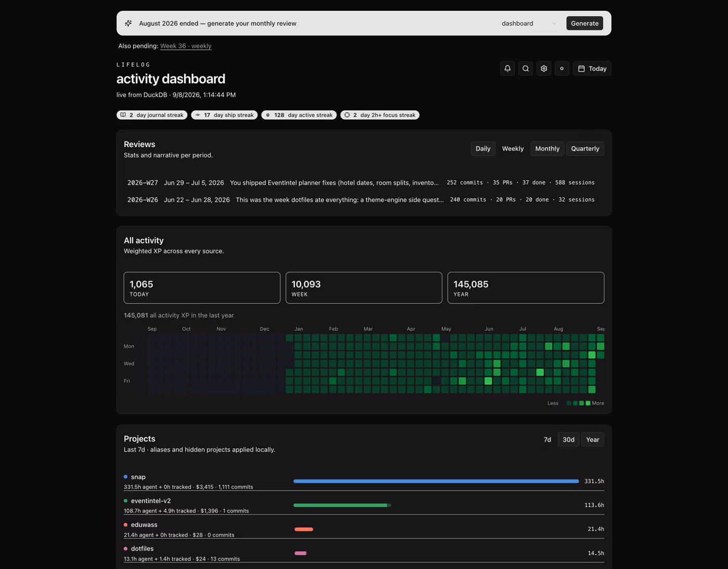Click the target icon on focus streak
The height and width of the screenshot is (569, 728).
point(347,115)
